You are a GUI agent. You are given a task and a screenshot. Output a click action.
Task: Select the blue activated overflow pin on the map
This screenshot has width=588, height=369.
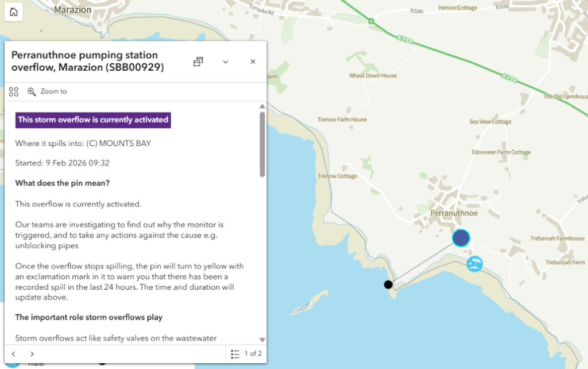tap(461, 238)
